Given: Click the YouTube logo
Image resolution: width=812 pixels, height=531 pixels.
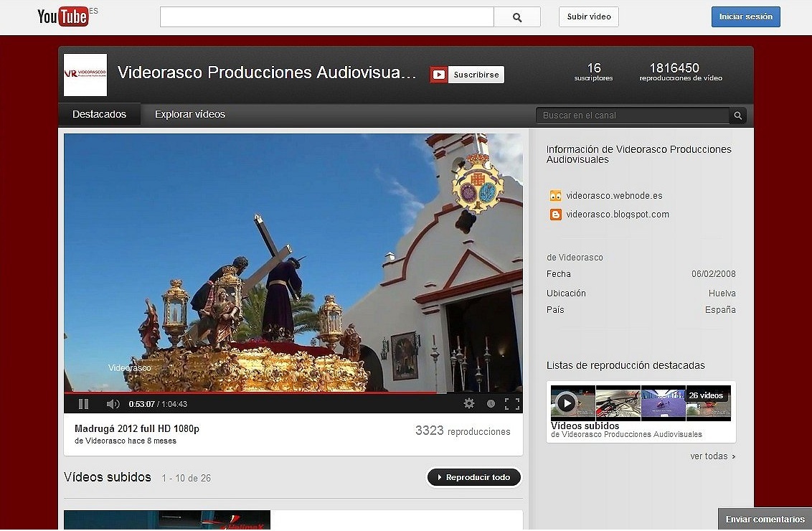Looking at the screenshot, I should pyautogui.click(x=63, y=17).
